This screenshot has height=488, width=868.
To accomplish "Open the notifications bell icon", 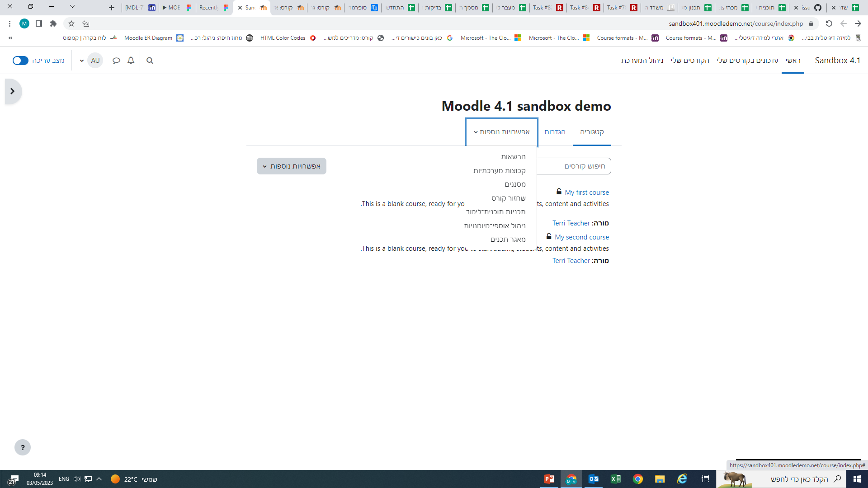I will 131,61.
